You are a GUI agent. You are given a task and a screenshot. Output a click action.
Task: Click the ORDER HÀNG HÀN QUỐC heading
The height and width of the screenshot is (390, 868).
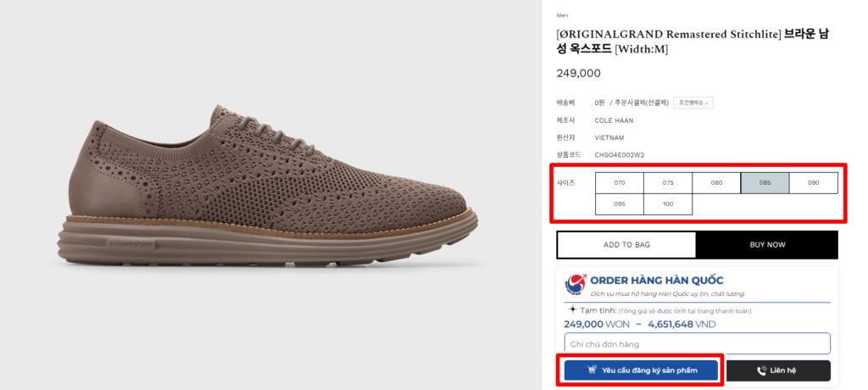pyautogui.click(x=656, y=281)
